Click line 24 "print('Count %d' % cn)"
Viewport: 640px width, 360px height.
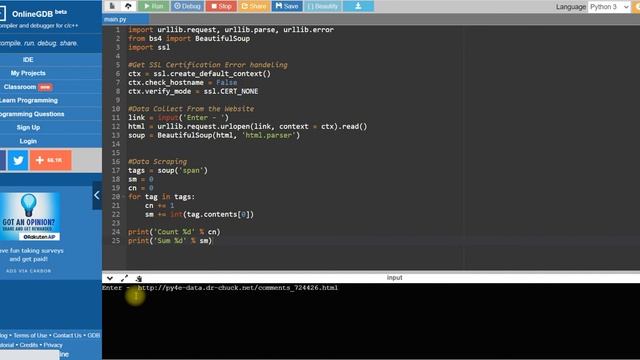click(x=174, y=232)
